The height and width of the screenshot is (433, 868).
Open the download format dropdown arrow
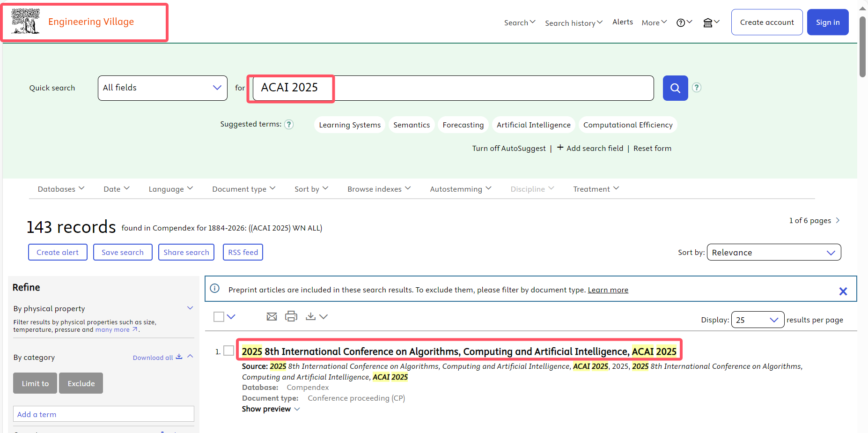point(324,317)
